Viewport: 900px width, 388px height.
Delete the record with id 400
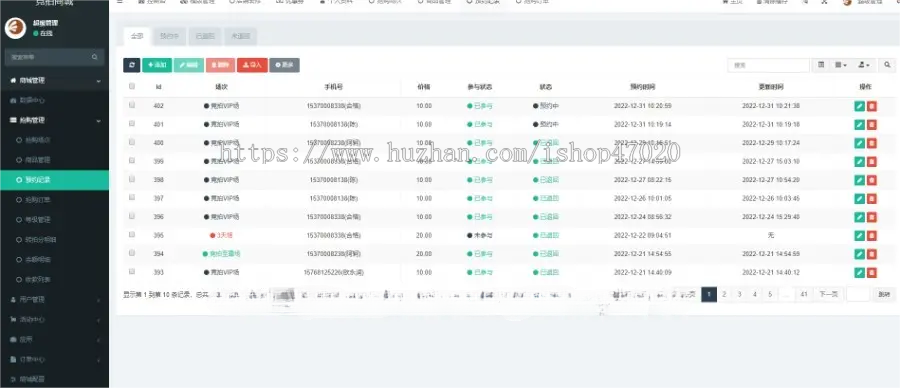(x=872, y=143)
